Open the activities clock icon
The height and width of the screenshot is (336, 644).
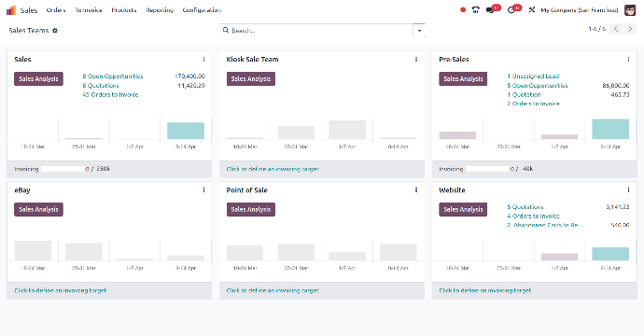pos(511,10)
